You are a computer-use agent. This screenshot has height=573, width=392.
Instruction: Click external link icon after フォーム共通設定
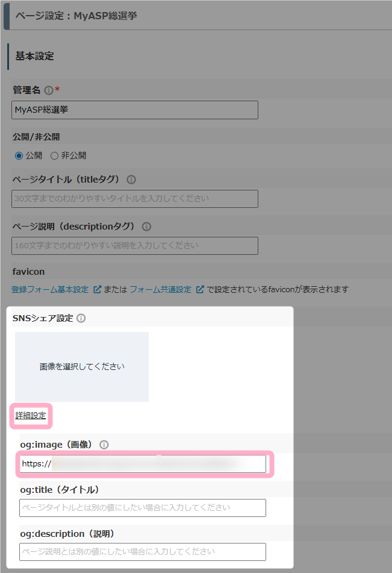click(x=200, y=289)
